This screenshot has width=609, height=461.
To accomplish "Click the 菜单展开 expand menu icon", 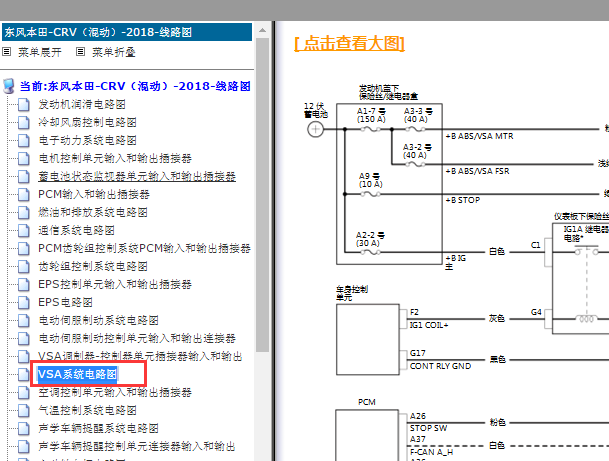I will point(7,51).
